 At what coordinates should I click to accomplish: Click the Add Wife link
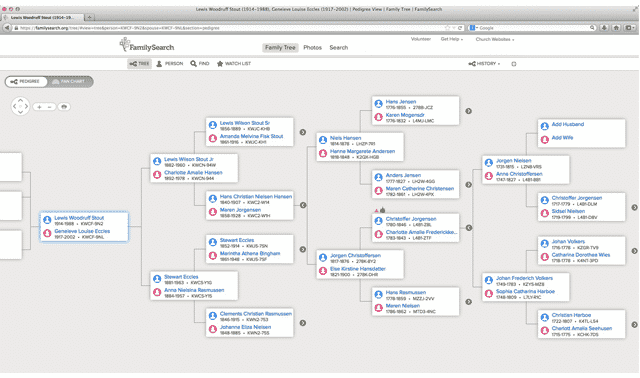(x=562, y=138)
